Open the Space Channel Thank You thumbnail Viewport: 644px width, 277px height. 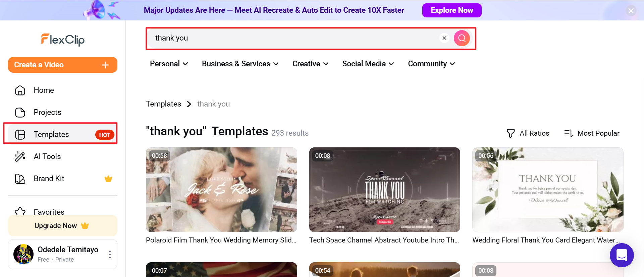coord(385,190)
